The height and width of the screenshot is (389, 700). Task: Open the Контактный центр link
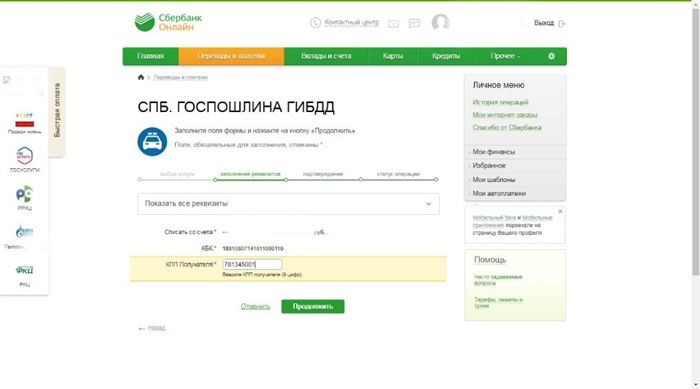click(x=351, y=22)
